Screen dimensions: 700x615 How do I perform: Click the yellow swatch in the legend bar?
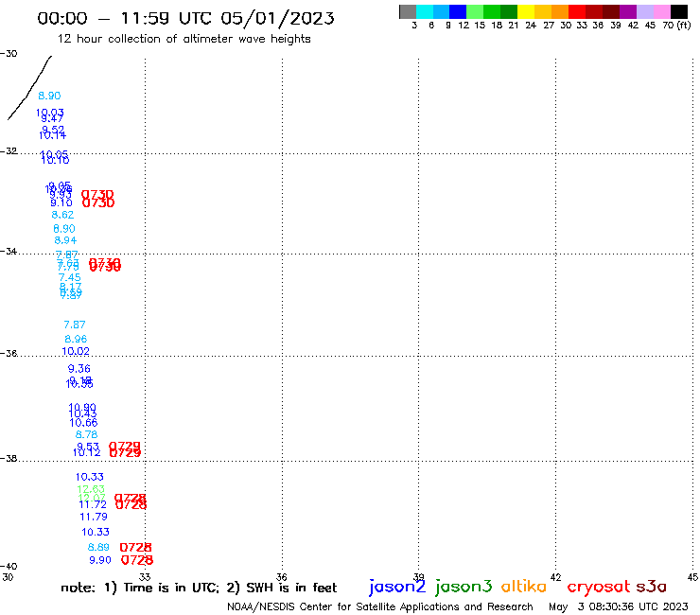(525, 11)
